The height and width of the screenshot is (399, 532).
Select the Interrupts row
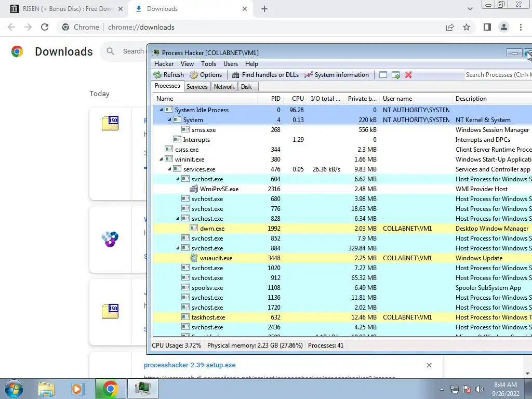[x=342, y=139]
